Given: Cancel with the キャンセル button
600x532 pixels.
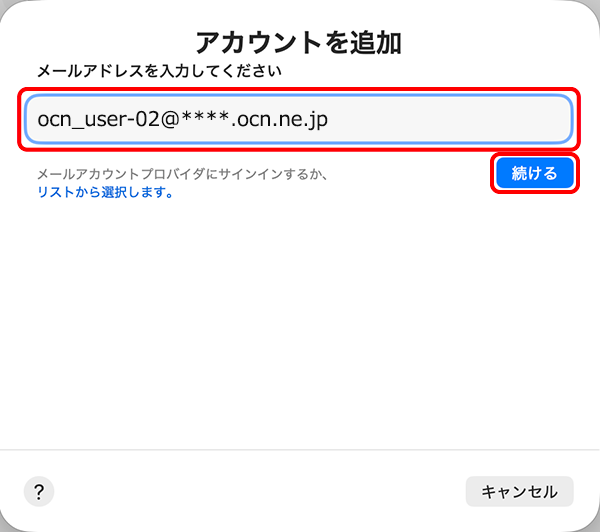Looking at the screenshot, I should coord(519,491).
